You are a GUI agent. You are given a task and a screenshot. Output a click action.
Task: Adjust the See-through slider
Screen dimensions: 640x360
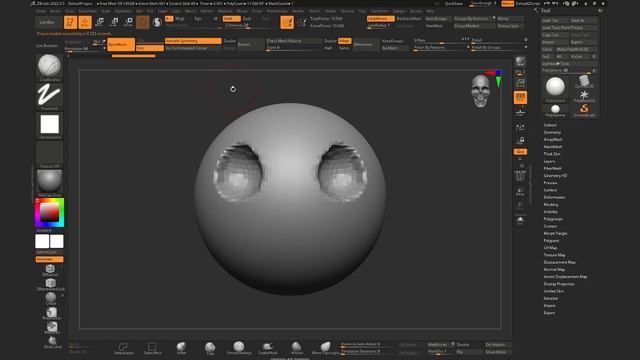click(x=482, y=4)
